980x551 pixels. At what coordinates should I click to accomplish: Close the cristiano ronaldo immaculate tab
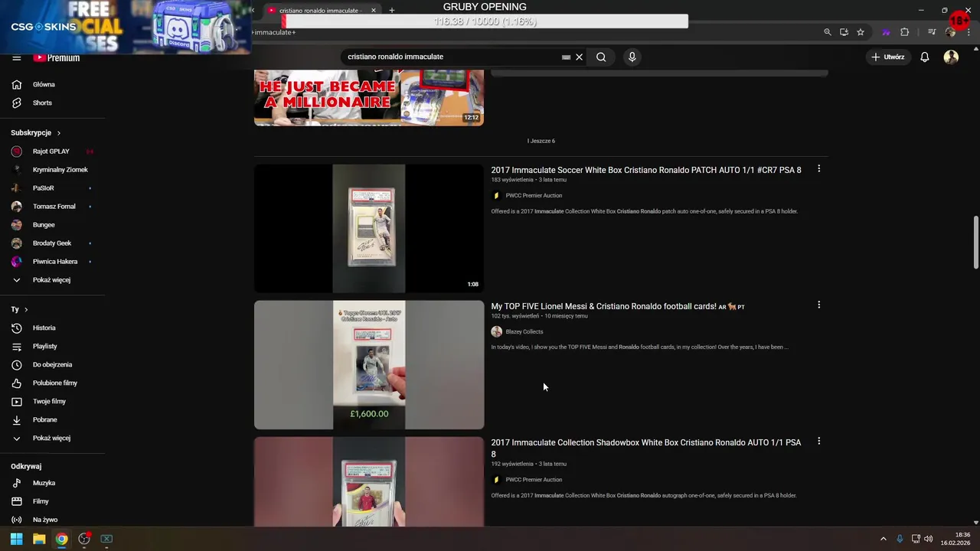pos(374,11)
